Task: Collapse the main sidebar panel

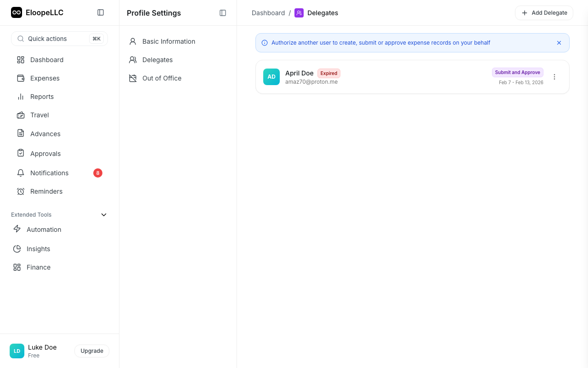Action: [101, 12]
